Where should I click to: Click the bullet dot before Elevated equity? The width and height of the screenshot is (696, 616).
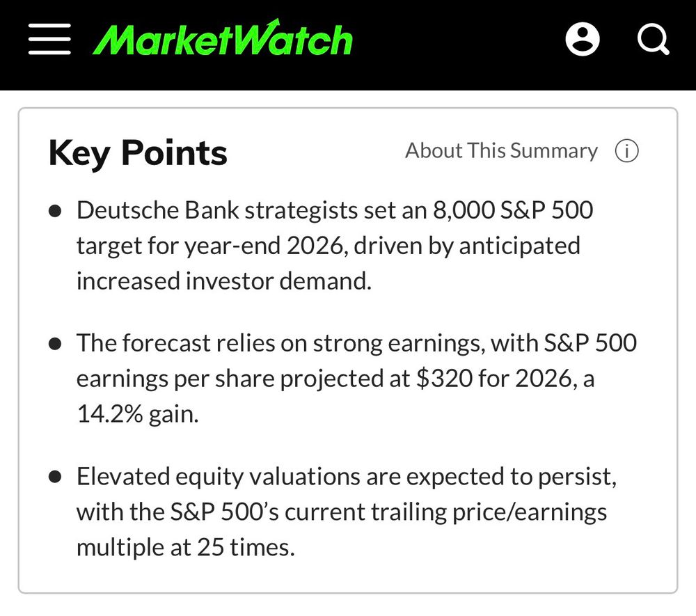[56, 477]
